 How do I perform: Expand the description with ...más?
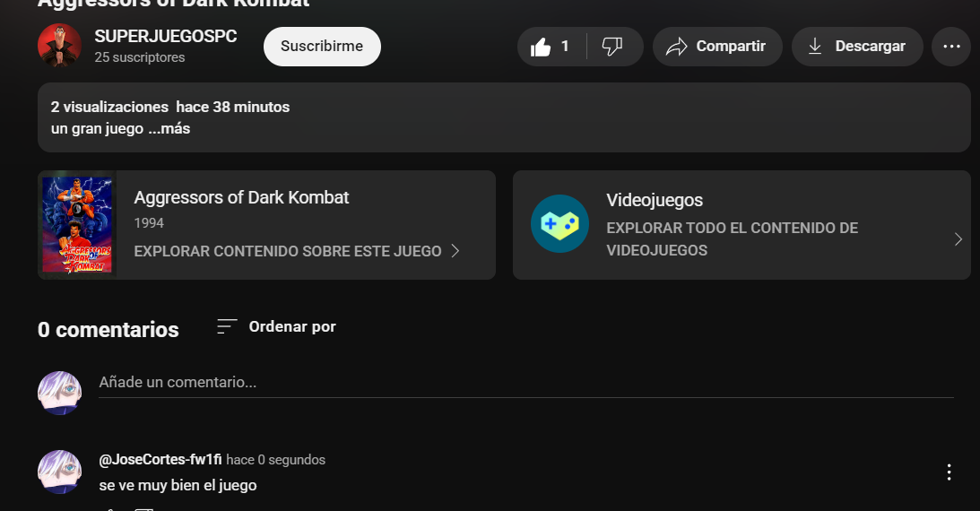(x=169, y=128)
